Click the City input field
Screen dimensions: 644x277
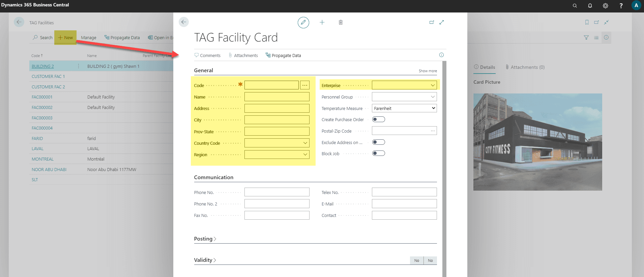[x=277, y=120]
